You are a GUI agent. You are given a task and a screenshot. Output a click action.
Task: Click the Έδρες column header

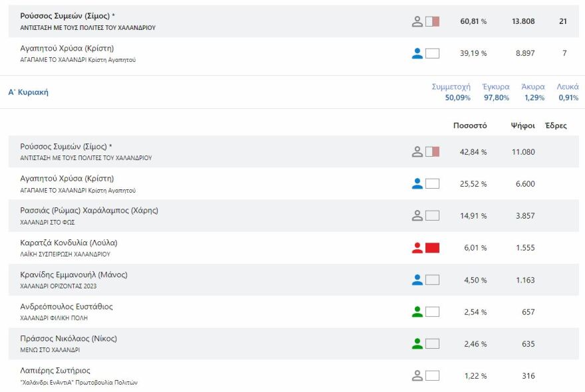556,126
